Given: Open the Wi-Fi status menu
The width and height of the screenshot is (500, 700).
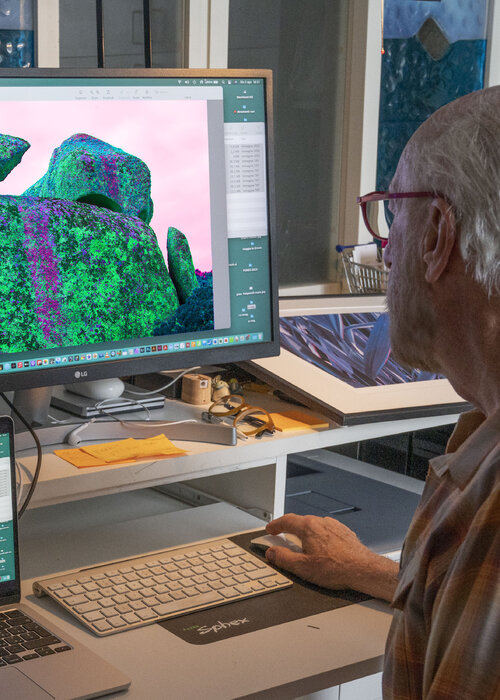Looking at the screenshot, I should tap(179, 82).
